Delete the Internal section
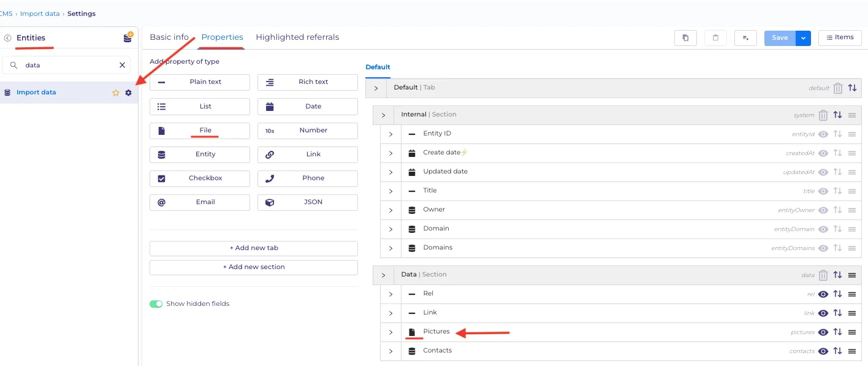The image size is (868, 366). tap(823, 115)
